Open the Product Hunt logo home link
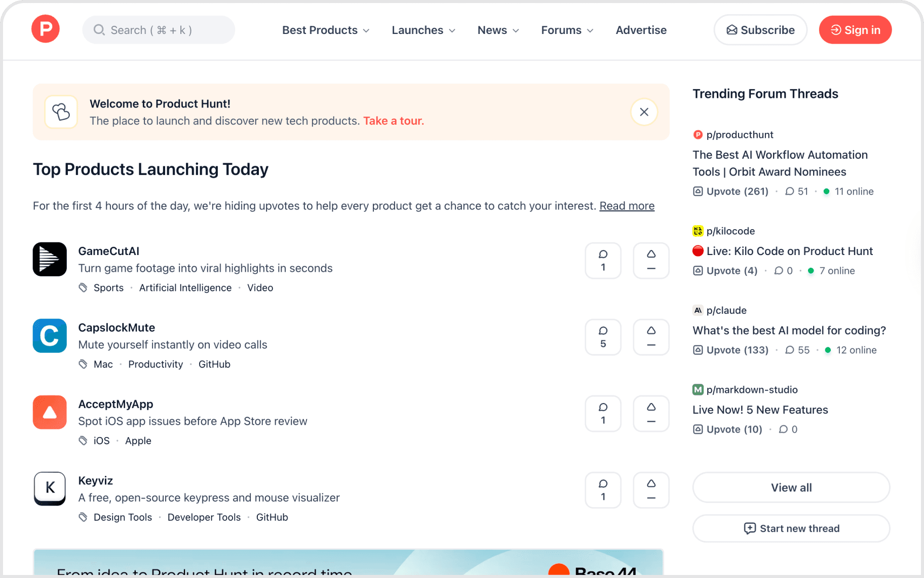The width and height of the screenshot is (924, 578). (x=46, y=29)
